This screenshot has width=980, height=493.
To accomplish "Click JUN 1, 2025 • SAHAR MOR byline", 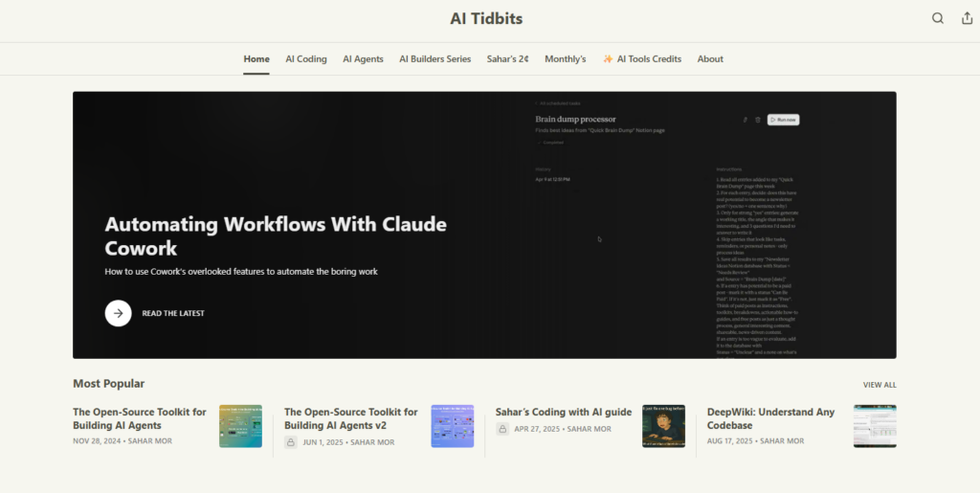I will pos(348,441).
